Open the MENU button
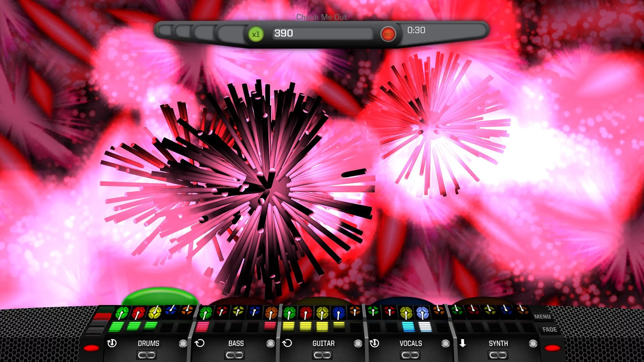 pos(542,316)
